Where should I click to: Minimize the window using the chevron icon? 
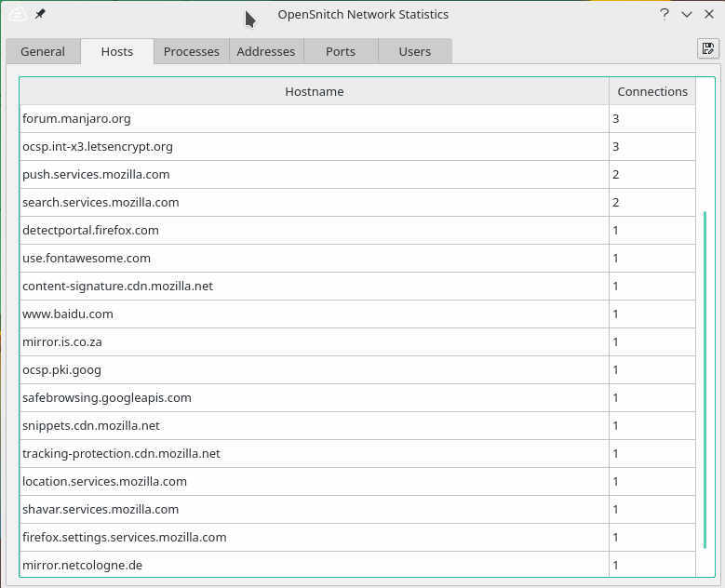point(687,14)
